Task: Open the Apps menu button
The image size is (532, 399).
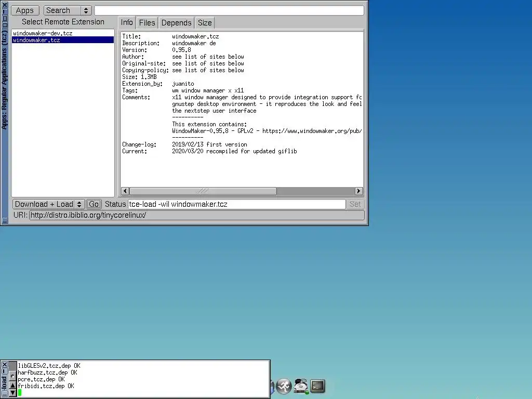Action: tap(25, 10)
